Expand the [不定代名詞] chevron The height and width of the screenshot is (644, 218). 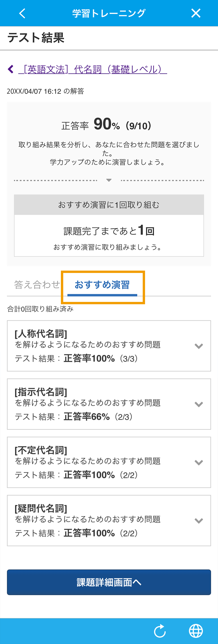click(199, 462)
